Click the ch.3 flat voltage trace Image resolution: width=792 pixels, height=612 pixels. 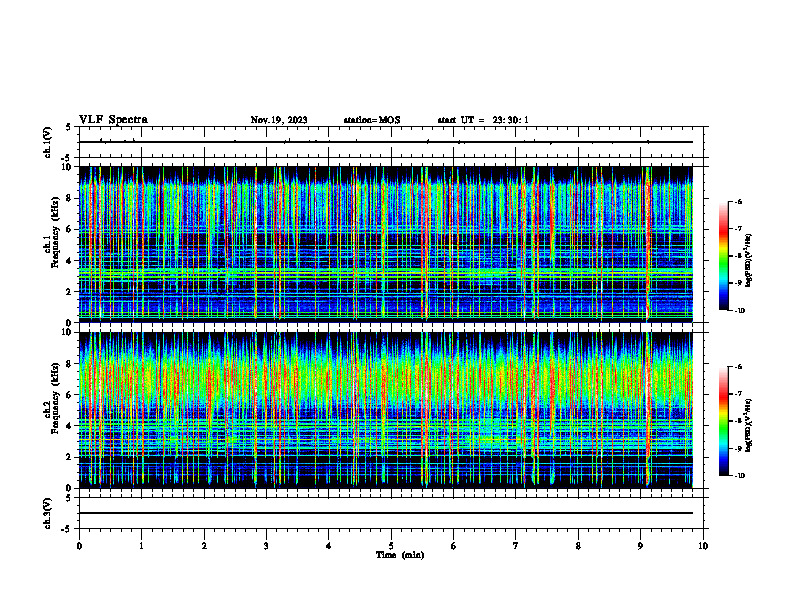pyautogui.click(x=386, y=513)
